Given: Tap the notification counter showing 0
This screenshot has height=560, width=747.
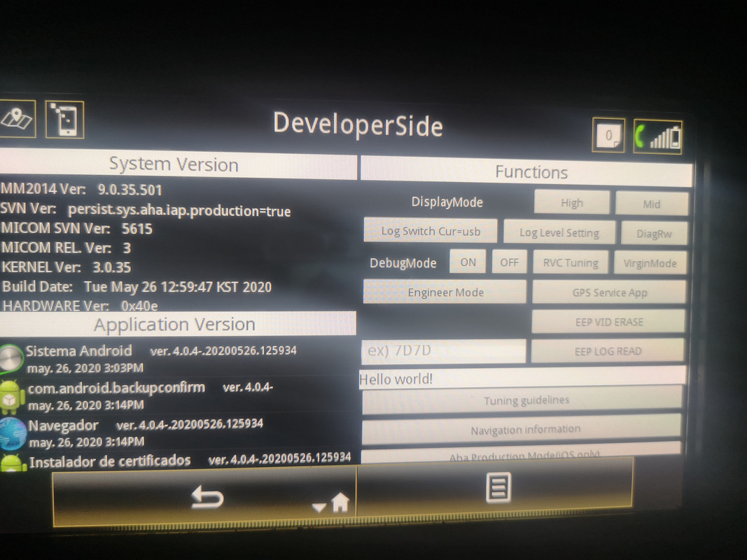Looking at the screenshot, I should point(608,135).
